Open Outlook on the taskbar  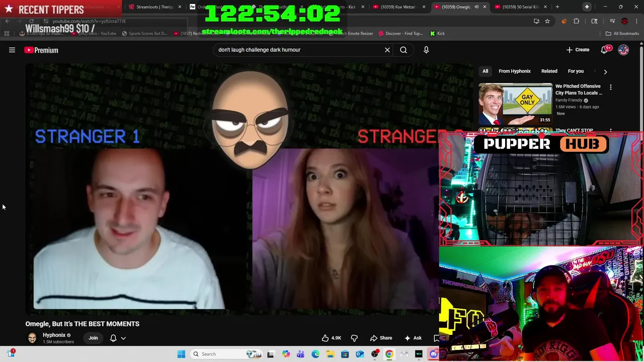pos(360,354)
